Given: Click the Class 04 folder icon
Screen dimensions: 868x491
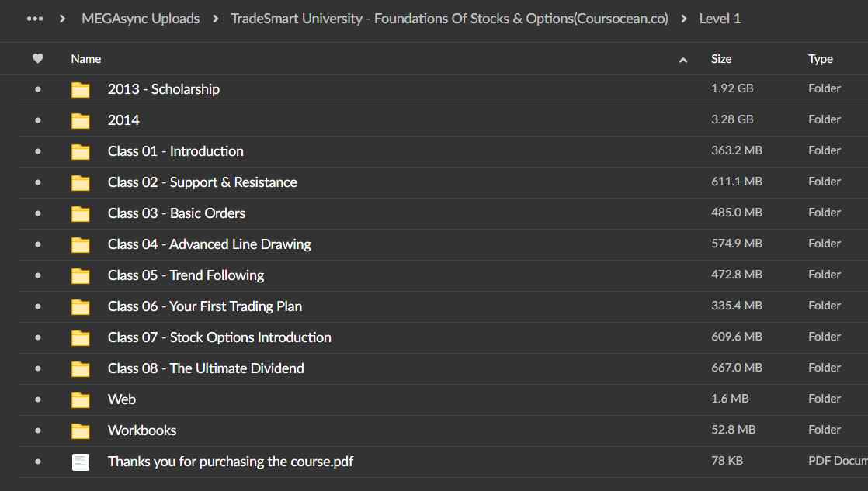Looking at the screenshot, I should click(81, 244).
